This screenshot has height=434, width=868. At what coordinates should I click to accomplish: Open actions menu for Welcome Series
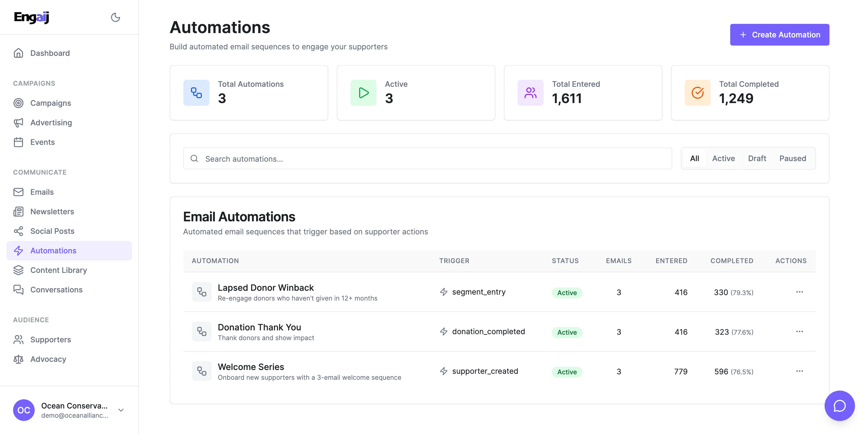799,371
